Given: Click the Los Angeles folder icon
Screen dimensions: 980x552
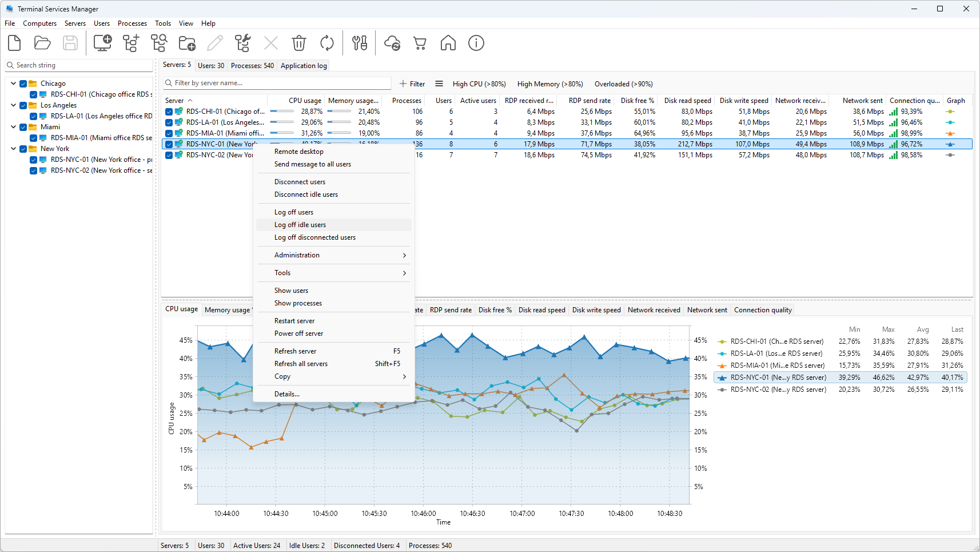Looking at the screenshot, I should tap(33, 105).
